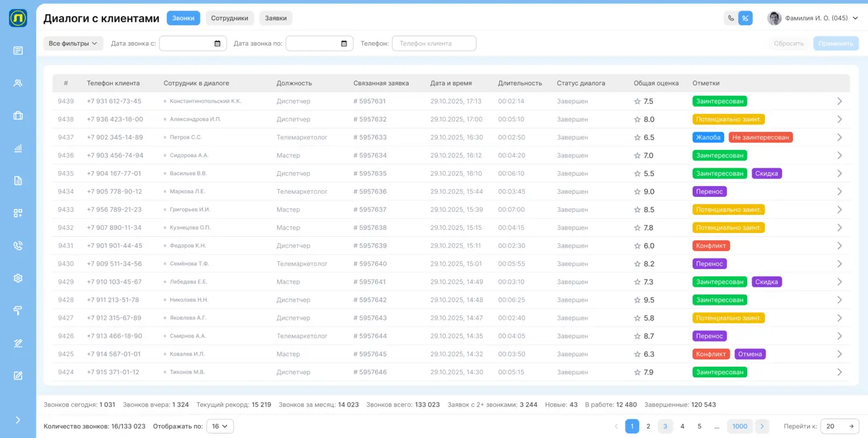Click the calendar icon in 'Дата звонка с' field
The image size is (868, 438).
pyautogui.click(x=217, y=43)
